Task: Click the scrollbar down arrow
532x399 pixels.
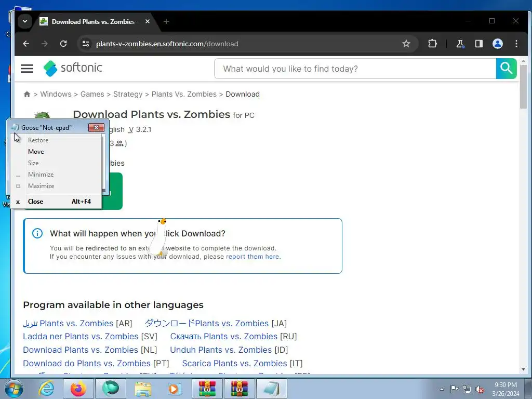Action: [523, 369]
